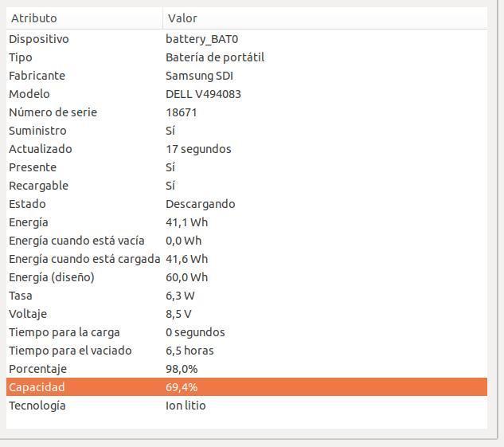Click the 6,5 horas value
The height and width of the screenshot is (447, 504).
click(189, 351)
